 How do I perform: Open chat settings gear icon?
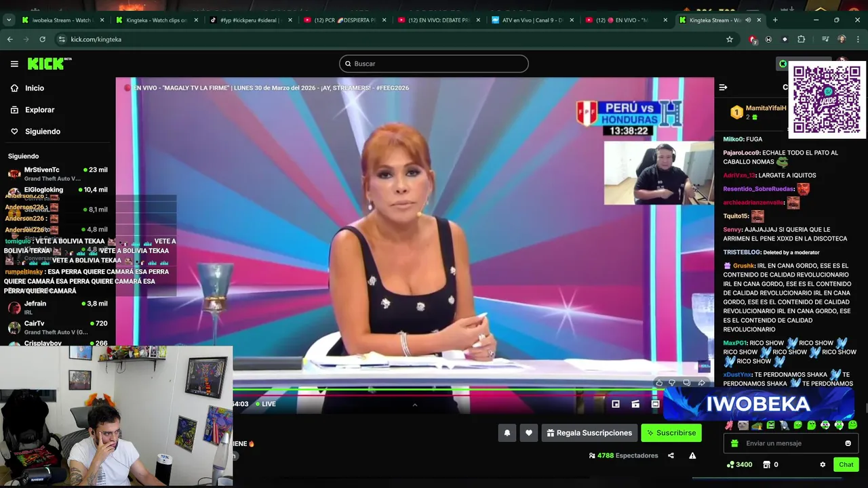[823, 464]
